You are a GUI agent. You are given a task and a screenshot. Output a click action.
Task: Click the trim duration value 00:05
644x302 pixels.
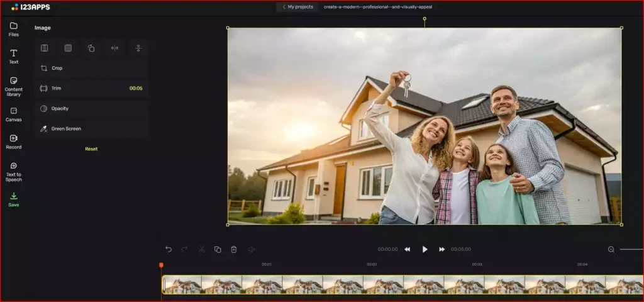pos(136,88)
